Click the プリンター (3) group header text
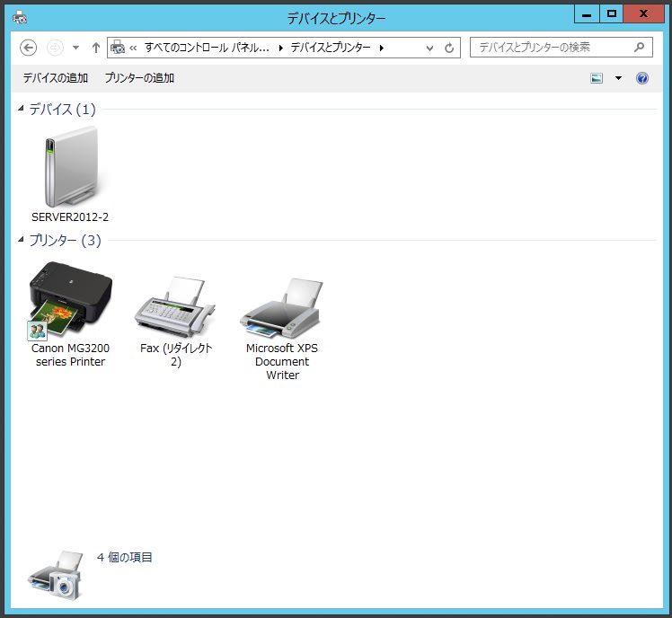Image resolution: width=672 pixels, height=618 pixels. 65,240
